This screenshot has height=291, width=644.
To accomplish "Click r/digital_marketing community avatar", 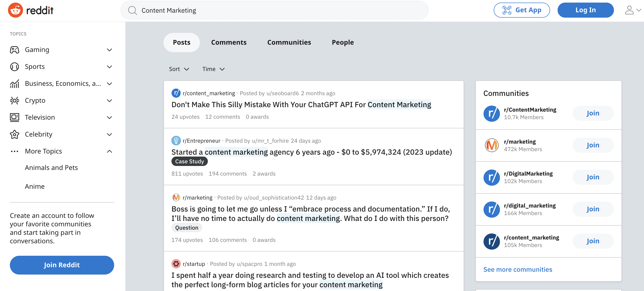I will click(x=492, y=209).
